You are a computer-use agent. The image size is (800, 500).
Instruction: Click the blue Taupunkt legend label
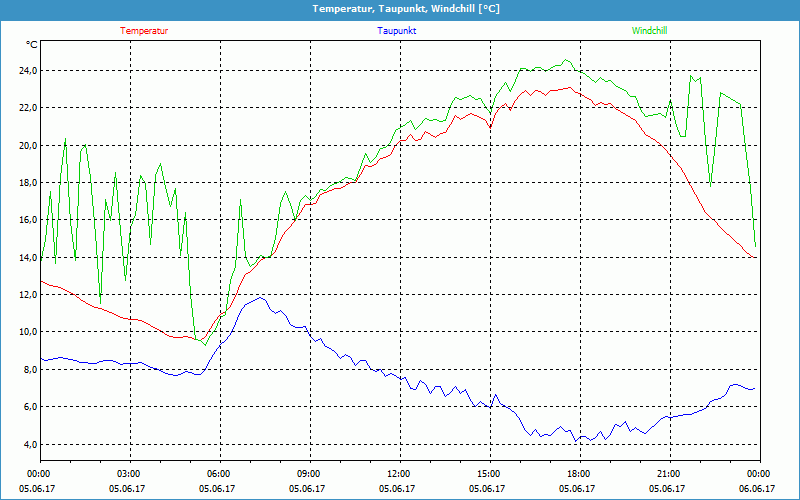[x=397, y=31]
